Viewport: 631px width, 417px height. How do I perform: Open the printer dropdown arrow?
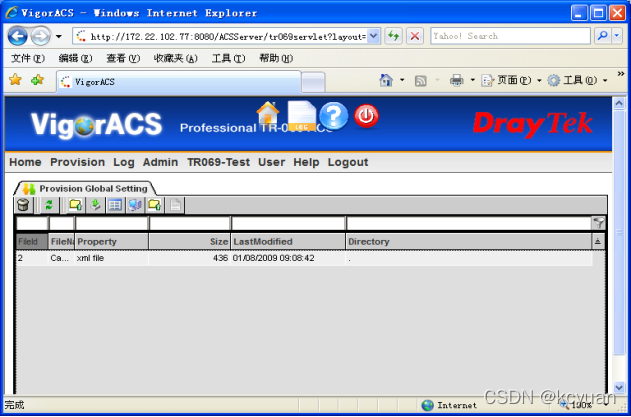tap(472, 81)
